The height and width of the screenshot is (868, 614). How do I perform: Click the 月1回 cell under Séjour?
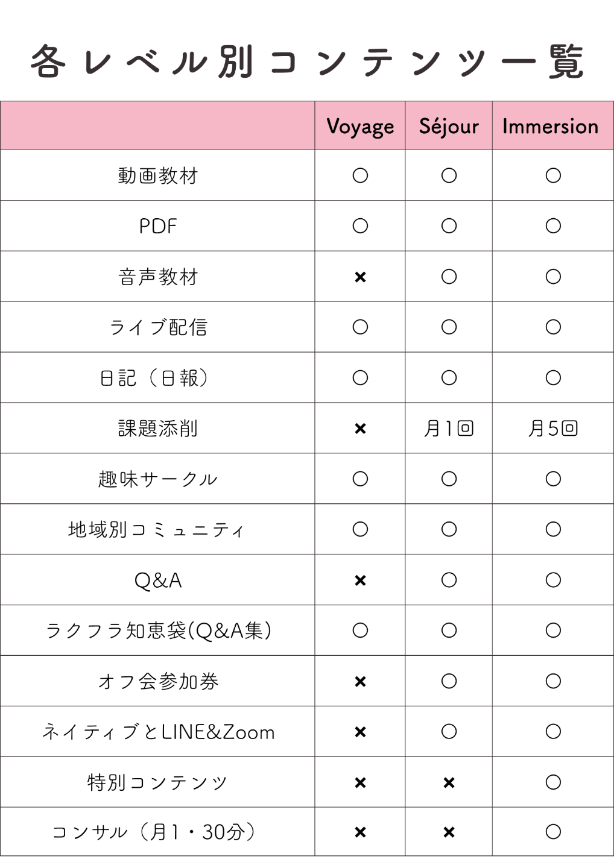[449, 429]
